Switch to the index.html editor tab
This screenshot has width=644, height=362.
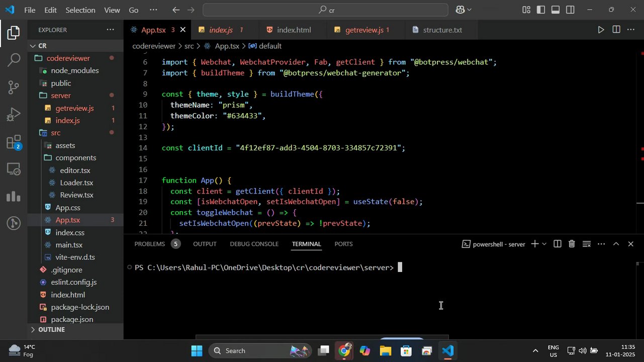tap(294, 30)
